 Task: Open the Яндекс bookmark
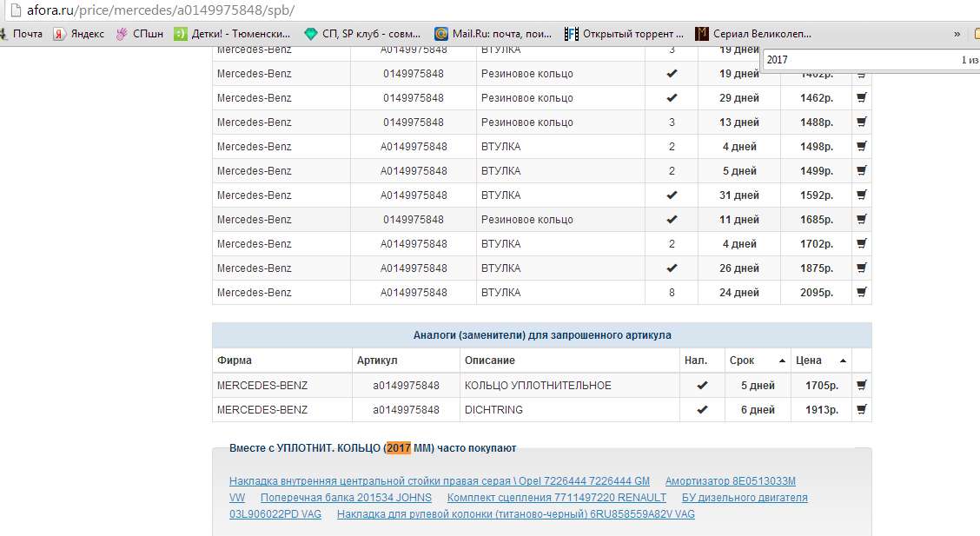click(x=79, y=34)
